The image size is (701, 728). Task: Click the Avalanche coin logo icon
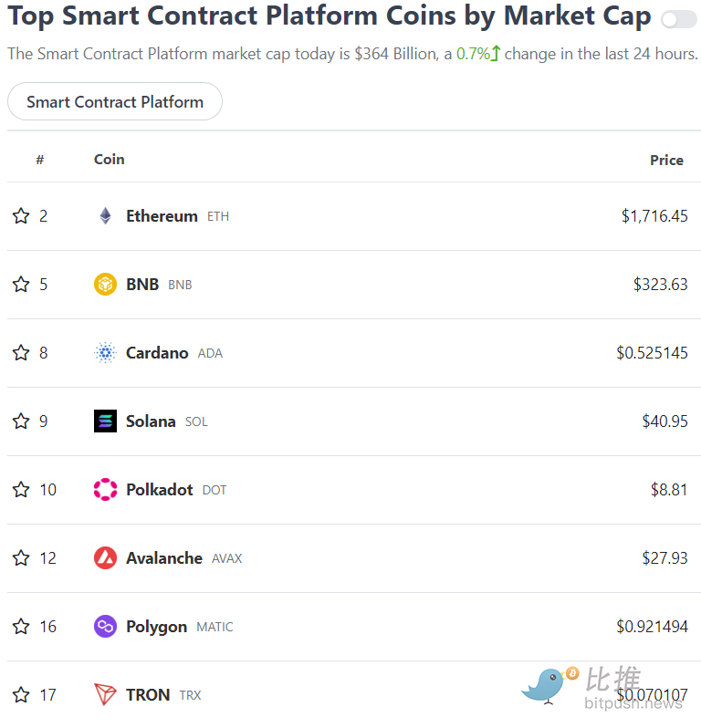[105, 558]
